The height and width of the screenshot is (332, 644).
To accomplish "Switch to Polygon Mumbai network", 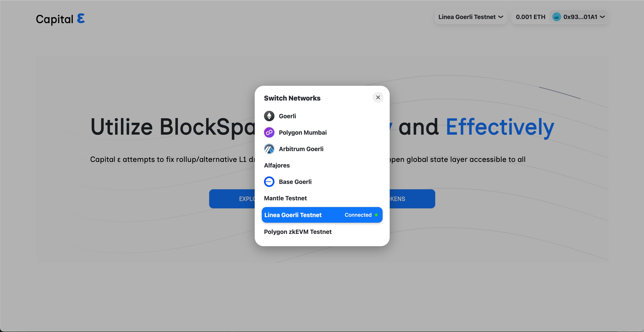I will [x=322, y=132].
